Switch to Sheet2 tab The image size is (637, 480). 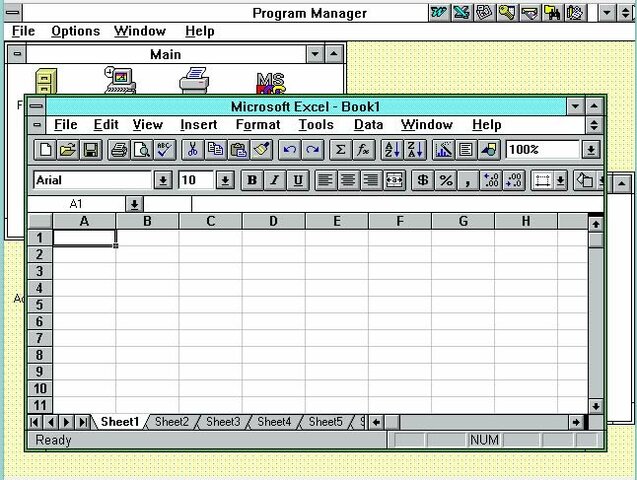tap(172, 422)
